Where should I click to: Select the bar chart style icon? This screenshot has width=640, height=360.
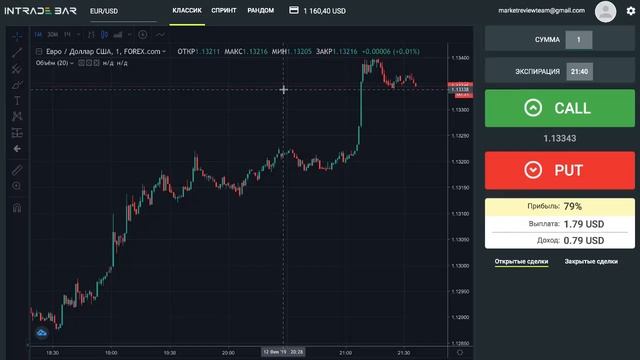click(x=91, y=35)
